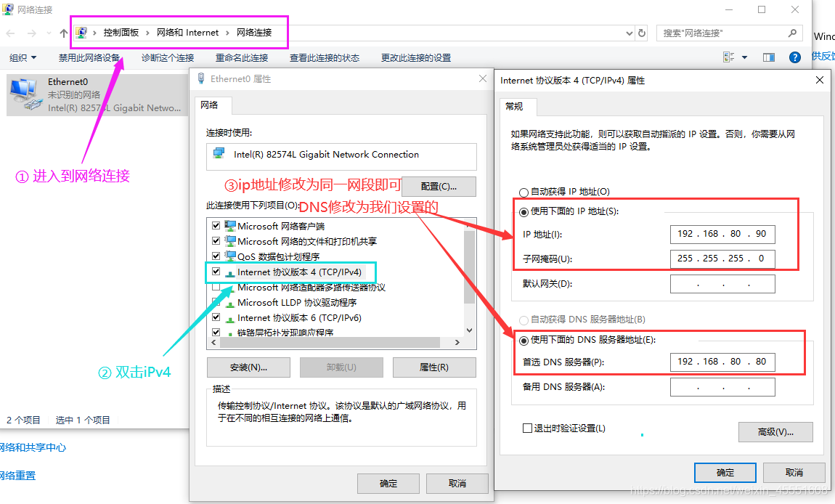
Task: Click 更改此连接的设置 toolbar command
Action: (x=416, y=57)
